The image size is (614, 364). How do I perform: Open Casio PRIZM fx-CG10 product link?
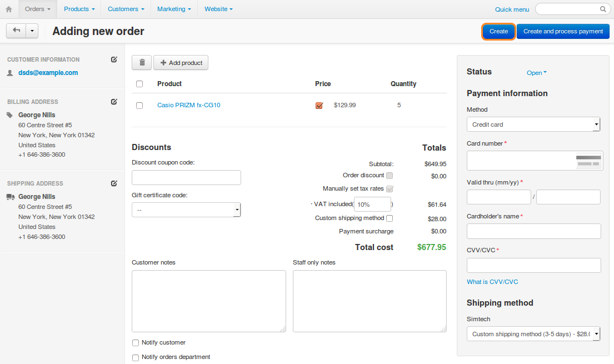click(189, 105)
